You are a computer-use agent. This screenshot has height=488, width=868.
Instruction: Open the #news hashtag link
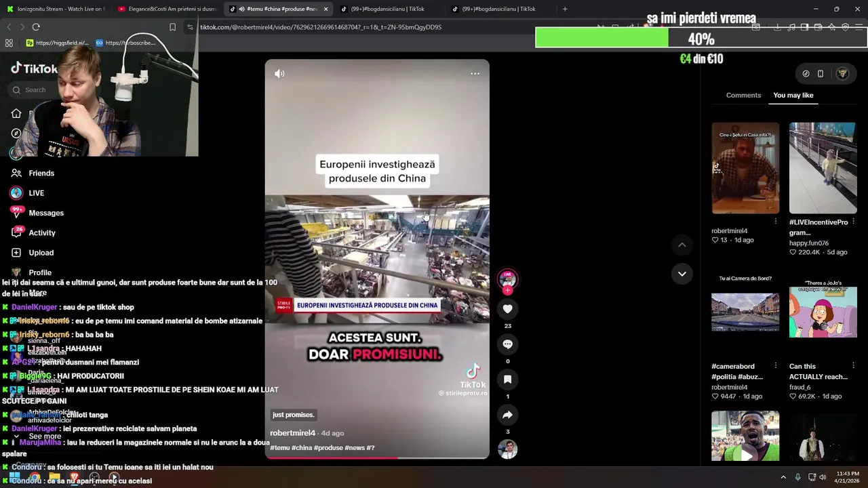point(355,448)
